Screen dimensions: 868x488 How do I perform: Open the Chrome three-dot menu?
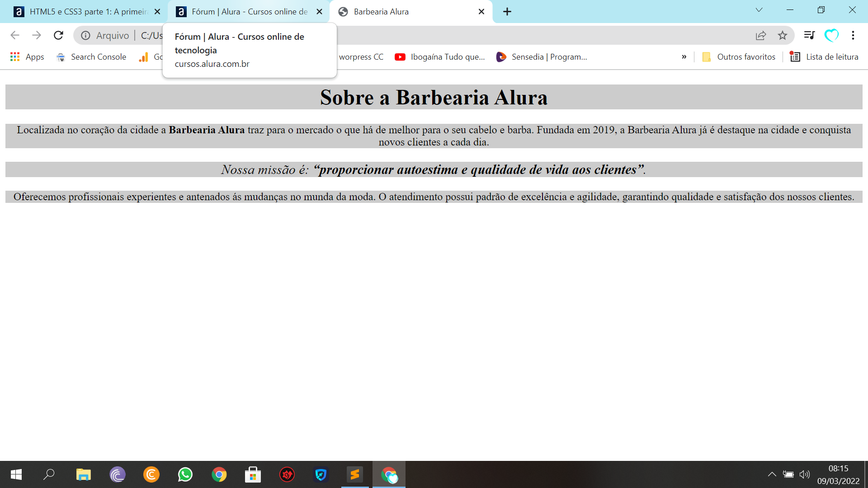(853, 35)
